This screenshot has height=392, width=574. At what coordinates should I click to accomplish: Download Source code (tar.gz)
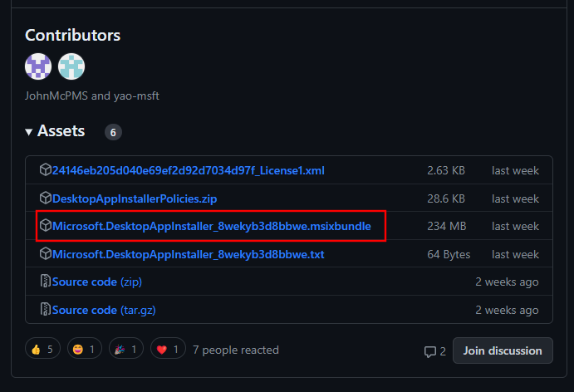[104, 310]
